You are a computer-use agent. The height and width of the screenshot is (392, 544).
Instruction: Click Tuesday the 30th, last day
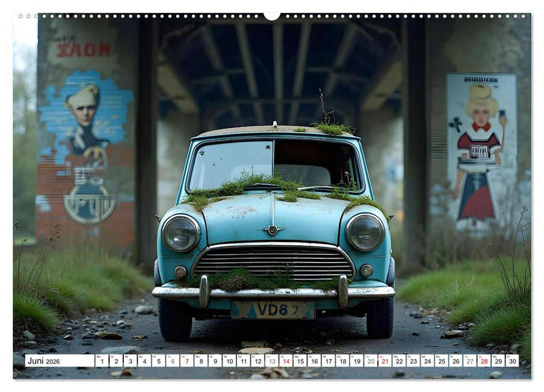(512, 363)
